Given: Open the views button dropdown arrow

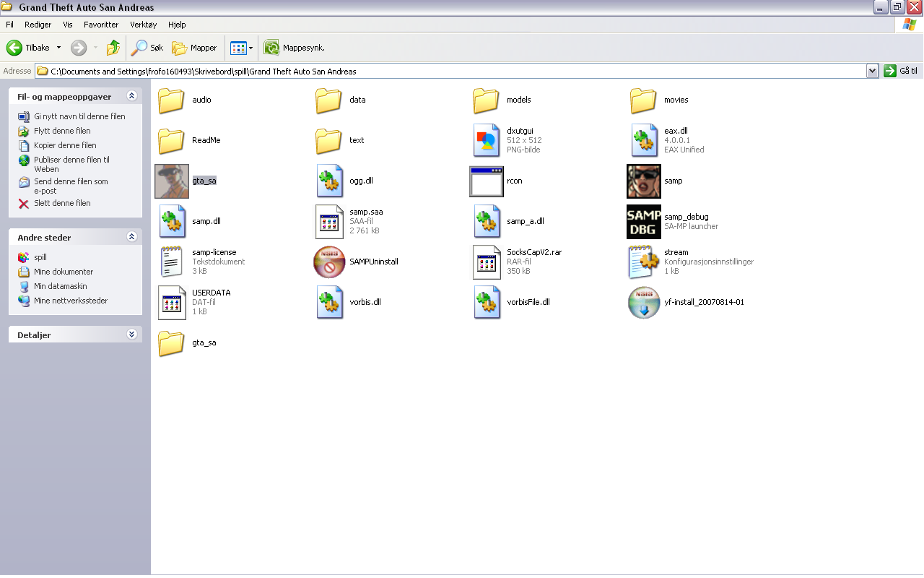Looking at the screenshot, I should pyautogui.click(x=251, y=48).
